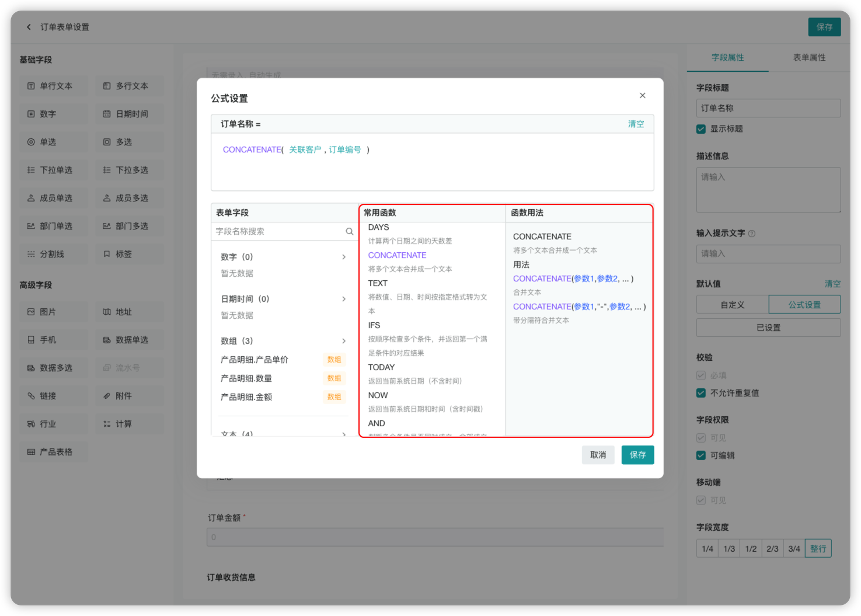The height and width of the screenshot is (616, 861).
Task: Click the field name search box
Action: tap(280, 231)
